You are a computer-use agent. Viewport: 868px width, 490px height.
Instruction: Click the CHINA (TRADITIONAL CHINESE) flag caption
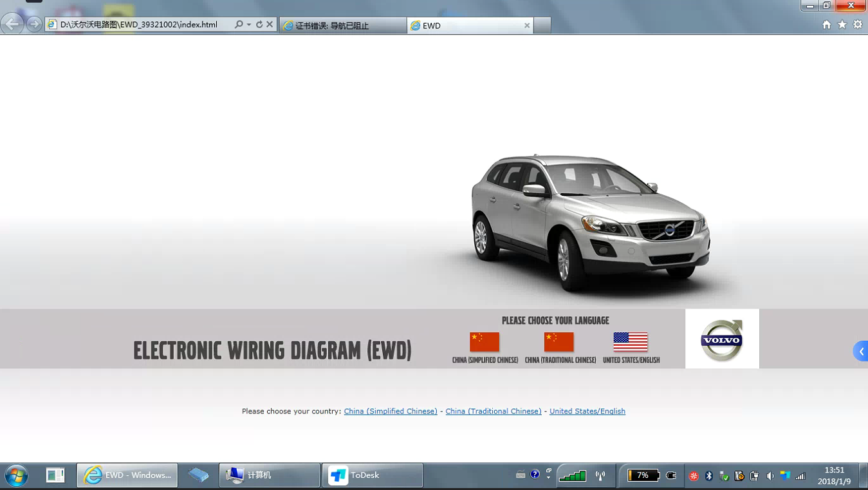coord(560,361)
